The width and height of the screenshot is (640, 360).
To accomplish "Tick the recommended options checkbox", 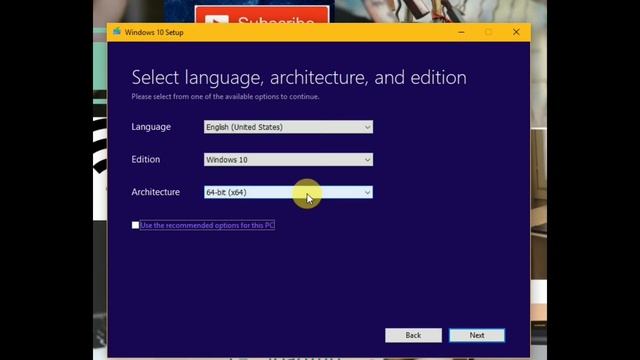I will 135,225.
